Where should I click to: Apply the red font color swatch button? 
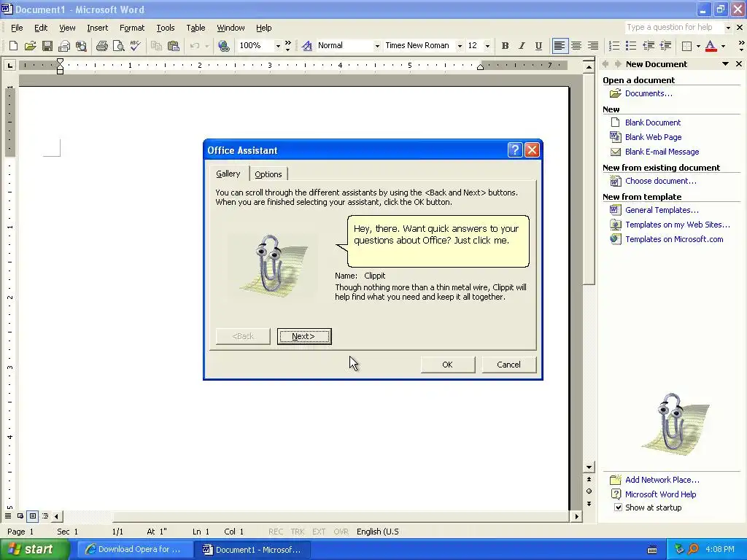tap(711, 46)
